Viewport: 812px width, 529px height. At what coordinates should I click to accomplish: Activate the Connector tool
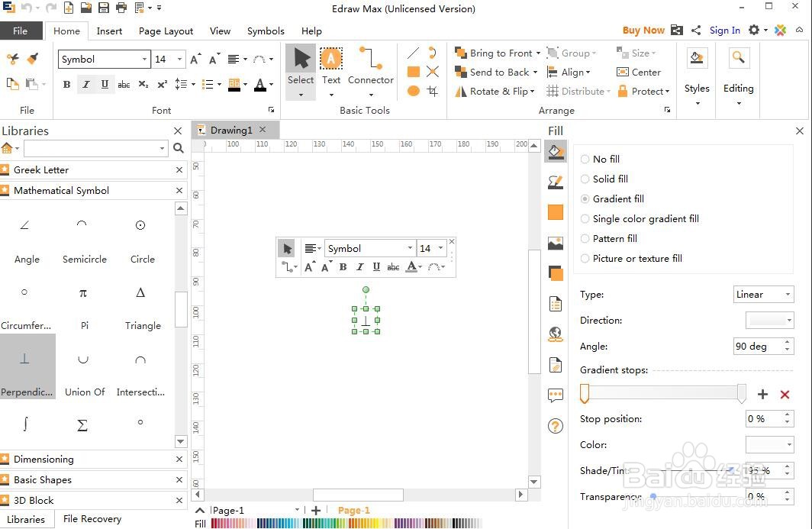[x=371, y=66]
